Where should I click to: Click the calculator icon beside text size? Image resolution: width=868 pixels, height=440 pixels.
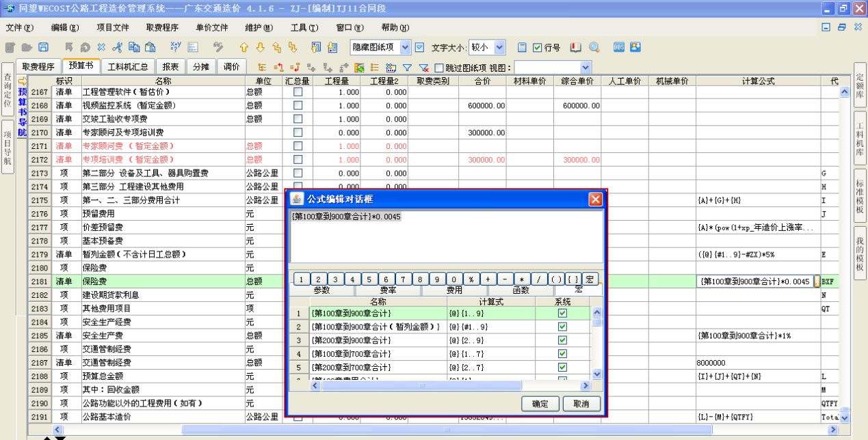coord(521,47)
